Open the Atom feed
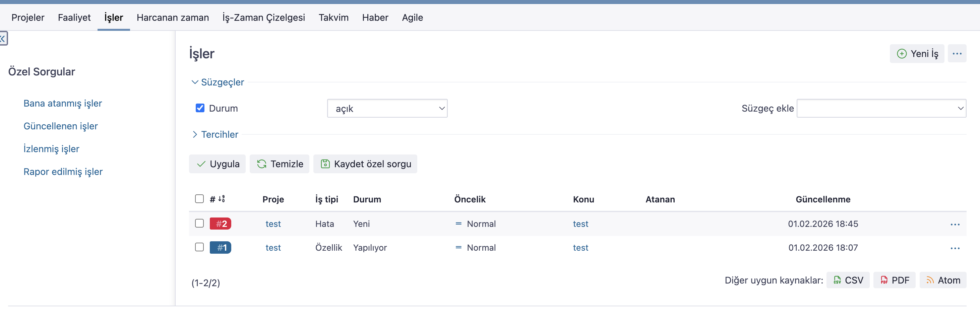This screenshot has height=311, width=980. point(942,280)
